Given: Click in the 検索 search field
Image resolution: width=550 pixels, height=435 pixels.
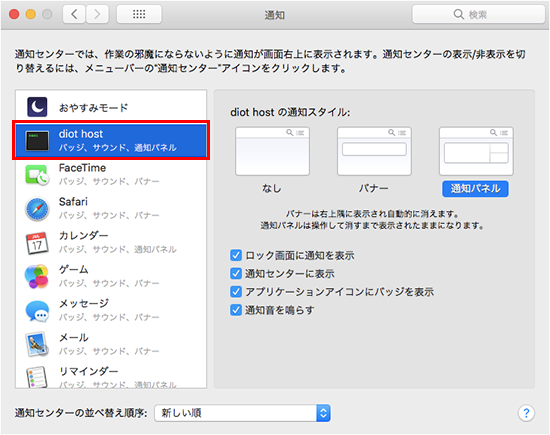Looking at the screenshot, I should [x=478, y=14].
